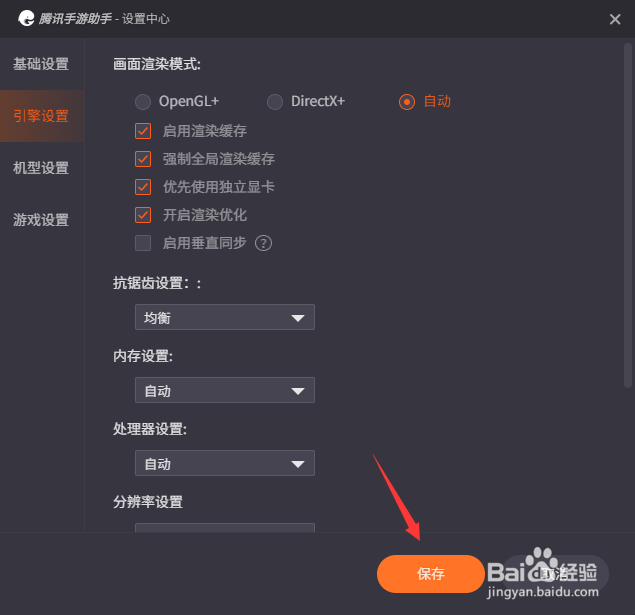Open the 抗锯齿设置 dropdown showing 均衡
The image size is (635, 615).
tap(225, 317)
